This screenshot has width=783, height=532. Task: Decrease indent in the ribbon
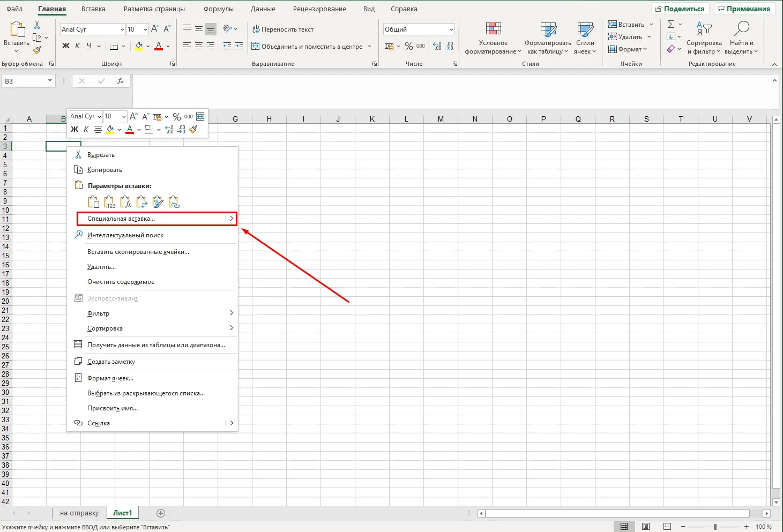[x=227, y=47]
